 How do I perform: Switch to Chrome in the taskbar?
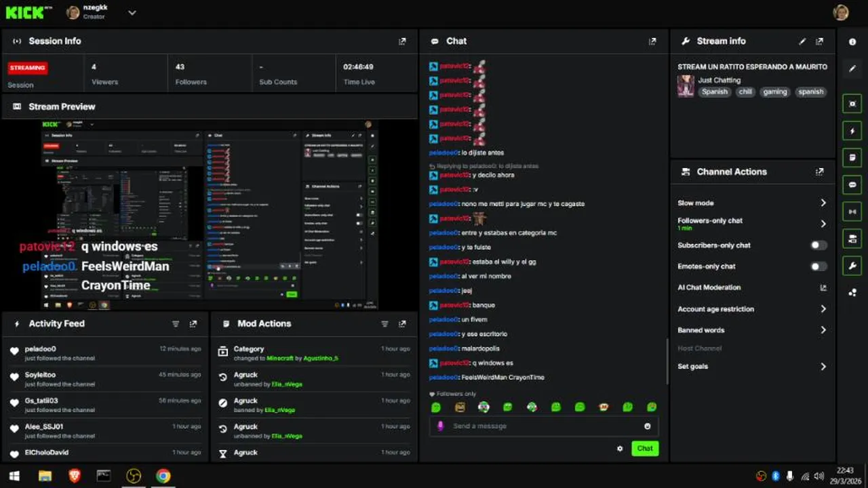pos(163,476)
